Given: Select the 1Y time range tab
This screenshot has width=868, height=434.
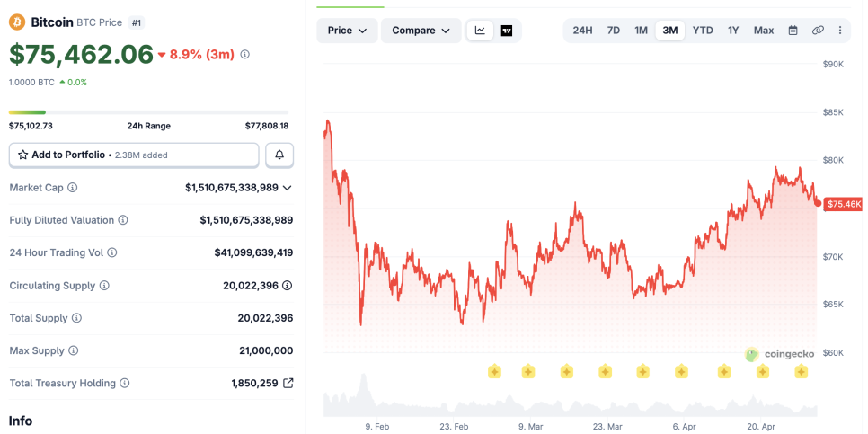Looking at the screenshot, I should coord(733,31).
